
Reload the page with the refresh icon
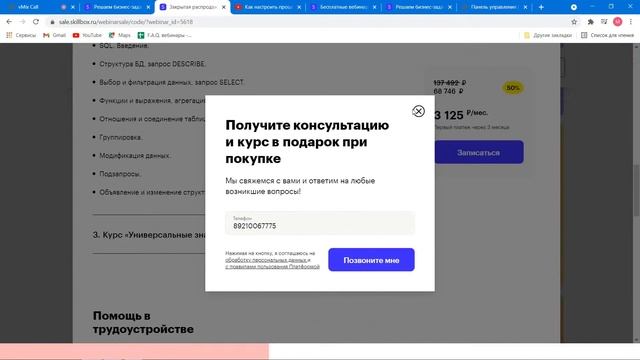[x=36, y=22]
